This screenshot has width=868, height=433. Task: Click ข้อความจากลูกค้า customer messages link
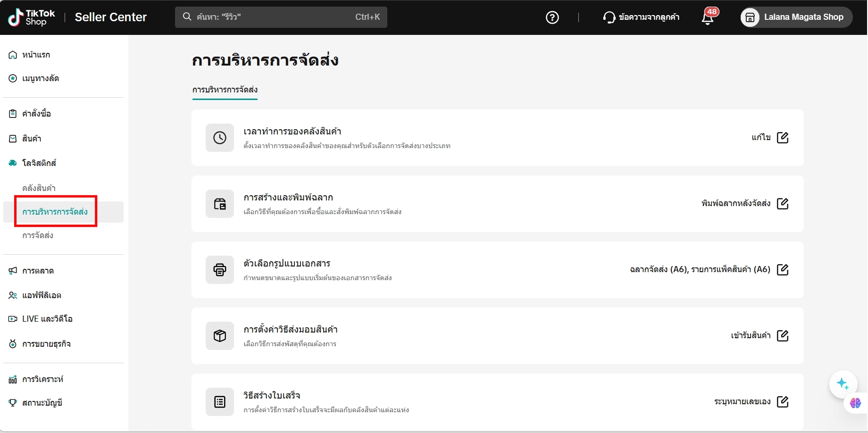coord(649,17)
